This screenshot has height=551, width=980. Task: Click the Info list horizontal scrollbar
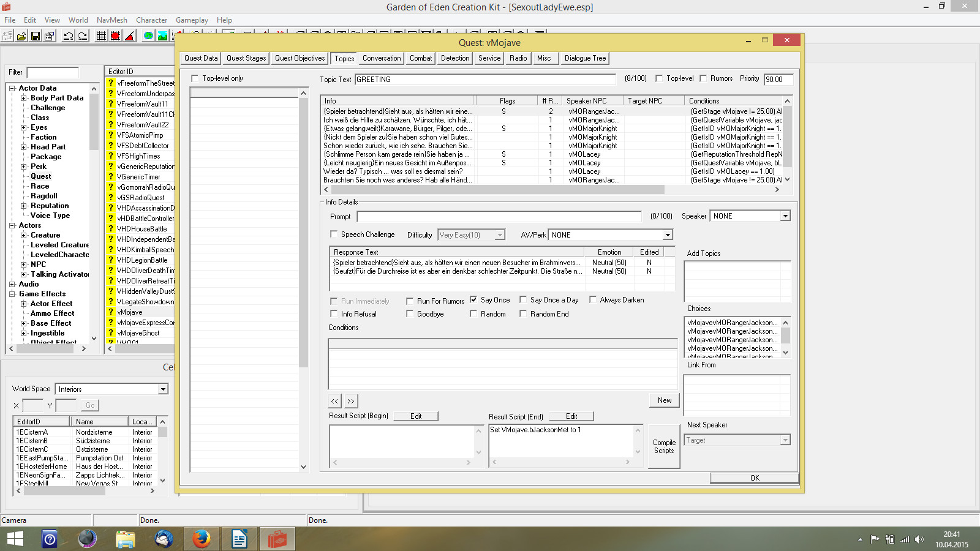pyautogui.click(x=490, y=190)
